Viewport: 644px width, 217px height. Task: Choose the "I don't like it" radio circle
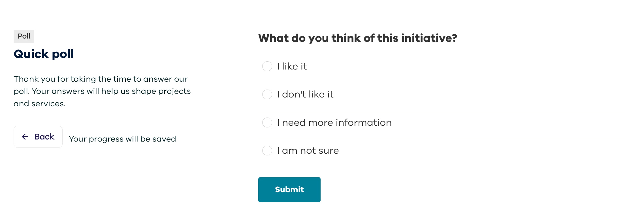coord(267,94)
